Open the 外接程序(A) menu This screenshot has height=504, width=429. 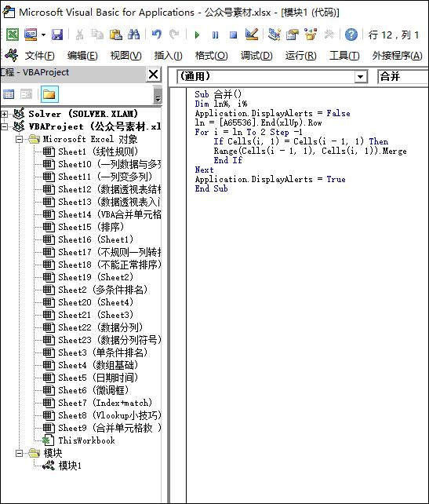click(x=397, y=56)
